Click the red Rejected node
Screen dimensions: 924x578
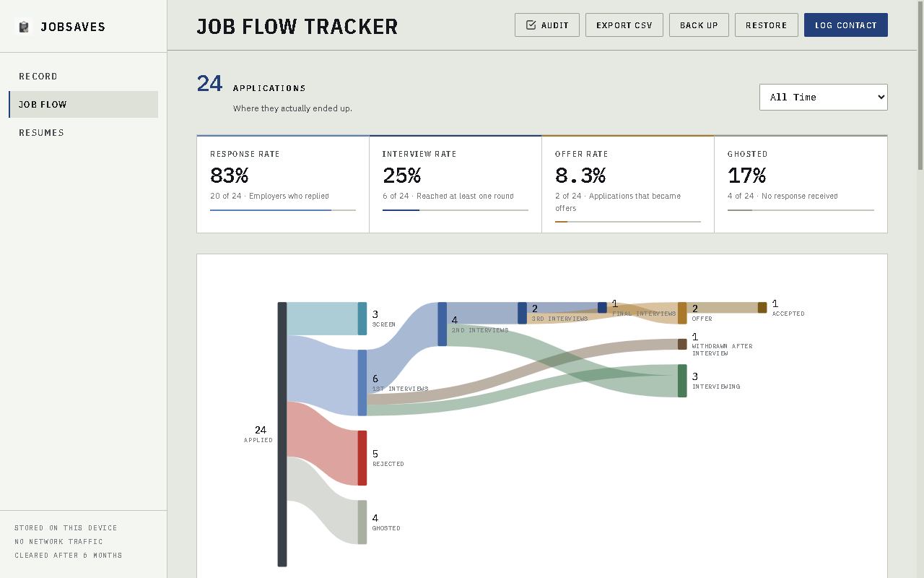coord(362,458)
